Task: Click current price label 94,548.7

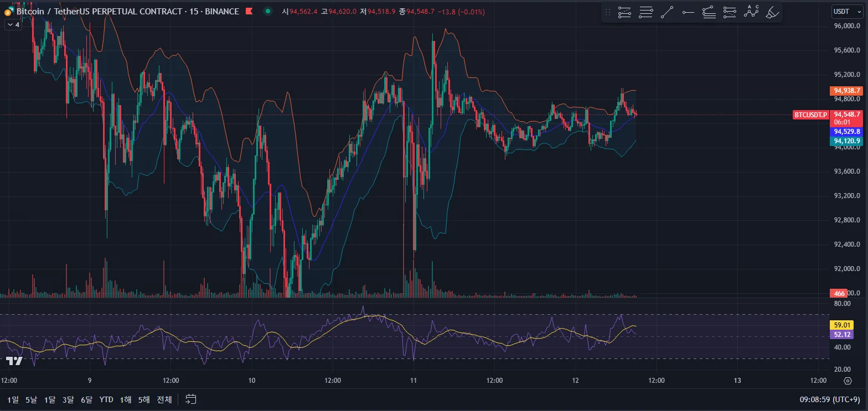Action: pyautogui.click(x=847, y=115)
